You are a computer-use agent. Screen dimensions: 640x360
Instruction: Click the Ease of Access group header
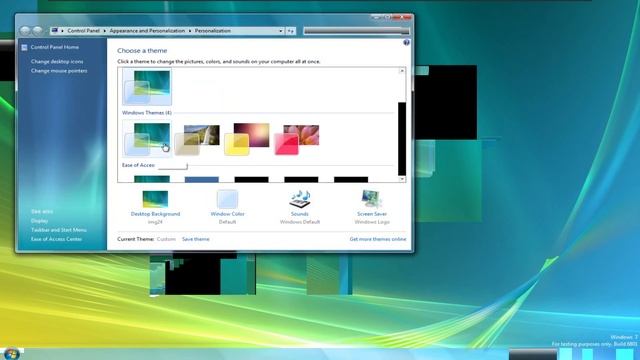point(138,165)
